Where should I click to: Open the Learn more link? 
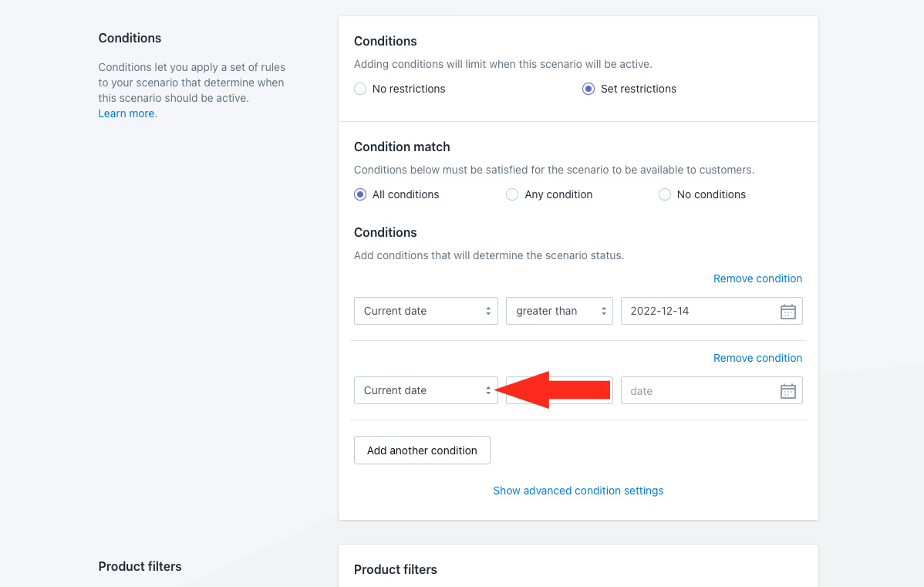[x=127, y=113]
